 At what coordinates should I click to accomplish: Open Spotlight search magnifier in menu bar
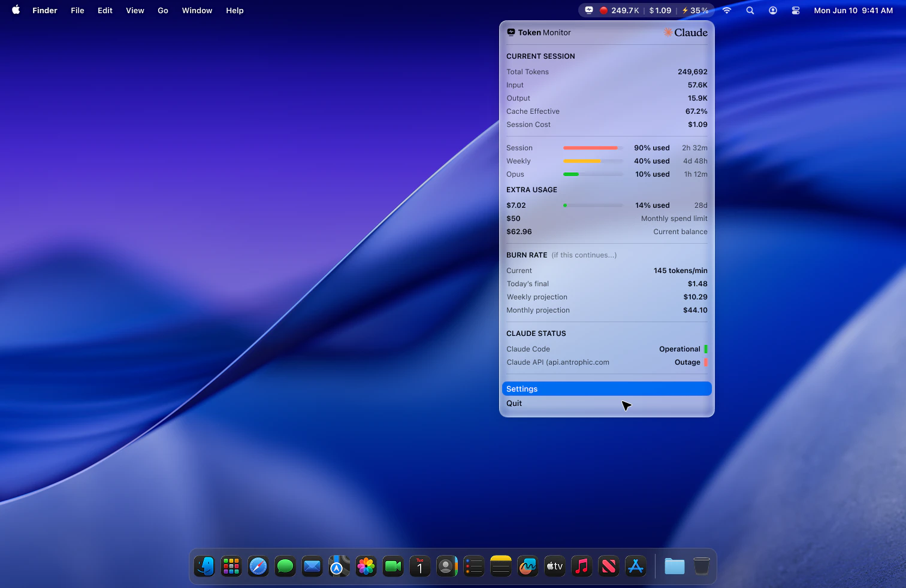tap(750, 10)
